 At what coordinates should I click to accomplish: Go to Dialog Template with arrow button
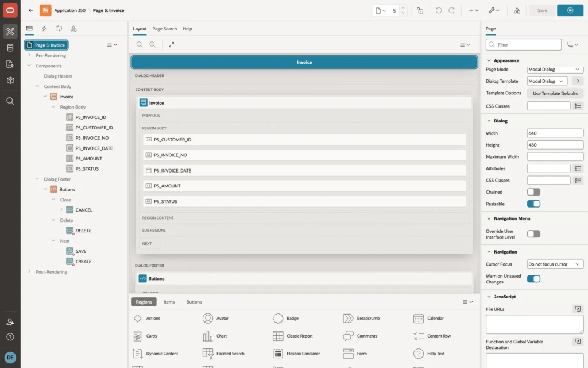coord(578,81)
